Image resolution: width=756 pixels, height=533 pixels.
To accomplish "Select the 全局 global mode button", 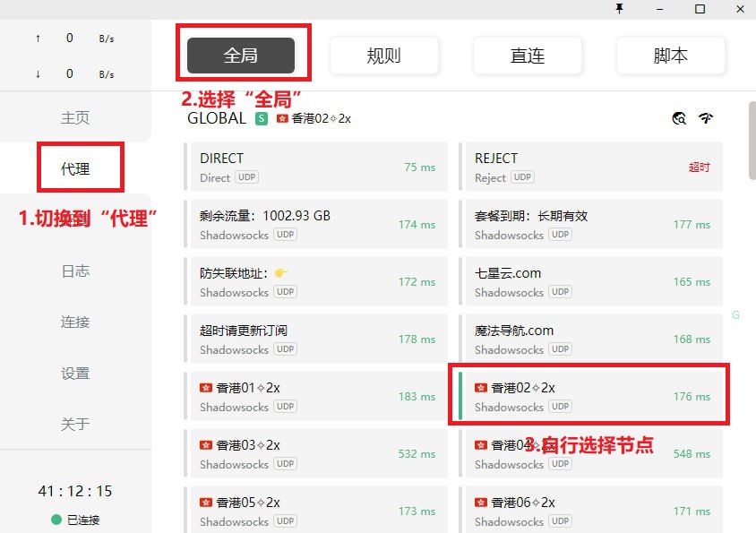I will [241, 56].
